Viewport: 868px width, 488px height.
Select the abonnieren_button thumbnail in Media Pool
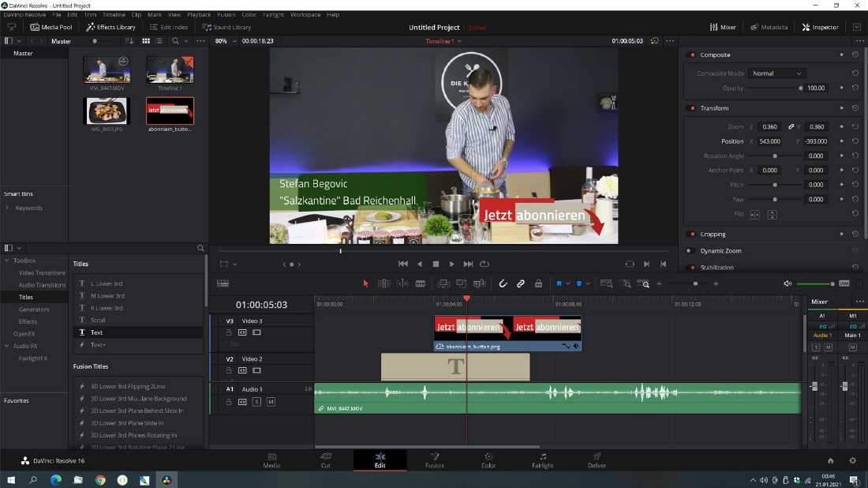(170, 111)
